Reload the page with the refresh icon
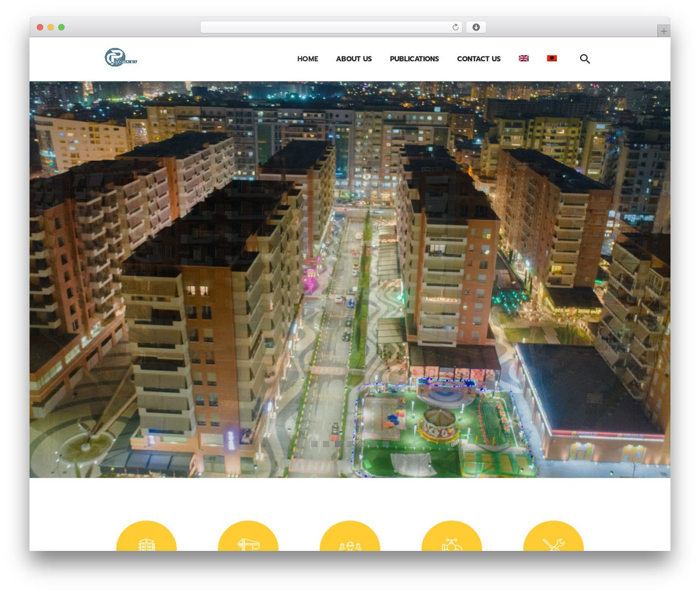Viewport: 700px width, 593px height. coord(455,27)
